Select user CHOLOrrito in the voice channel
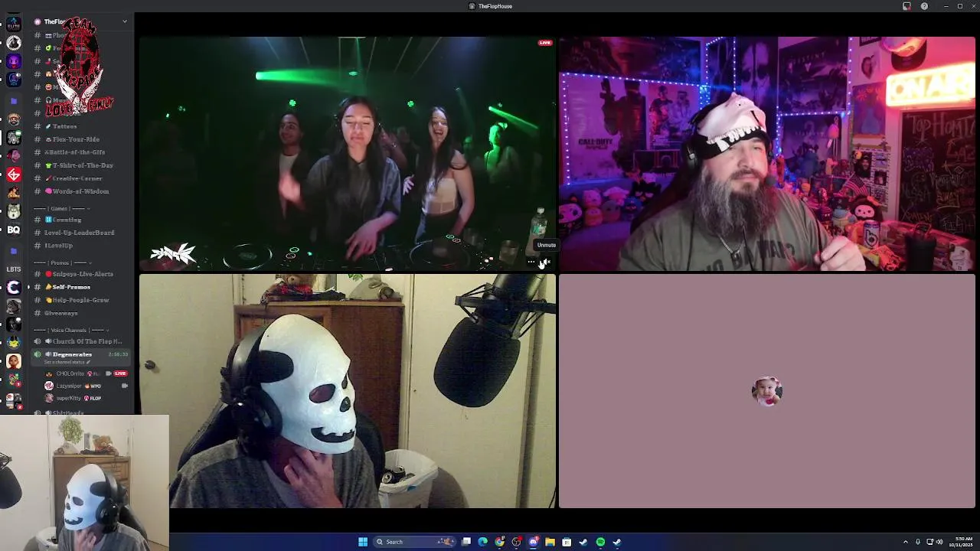The height and width of the screenshot is (551, 980). 70,373
